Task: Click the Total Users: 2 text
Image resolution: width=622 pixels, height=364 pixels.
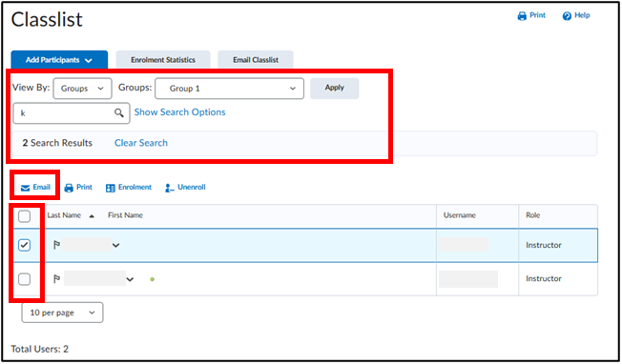Action: [x=40, y=349]
